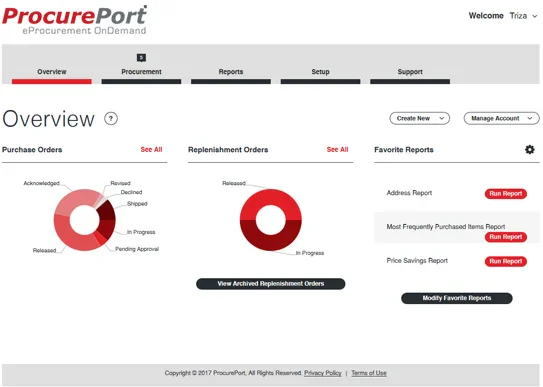This screenshot has width=543, height=387.
Task: Click the Address Report row text
Action: 409,193
